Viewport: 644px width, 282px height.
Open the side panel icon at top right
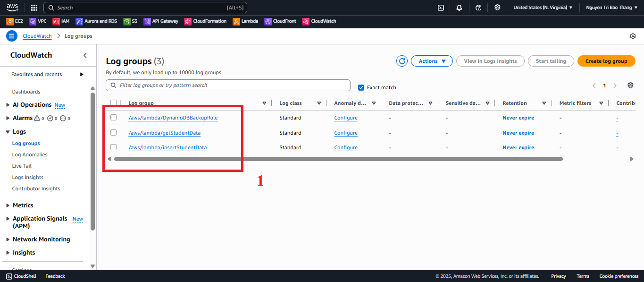pyautogui.click(x=633, y=36)
